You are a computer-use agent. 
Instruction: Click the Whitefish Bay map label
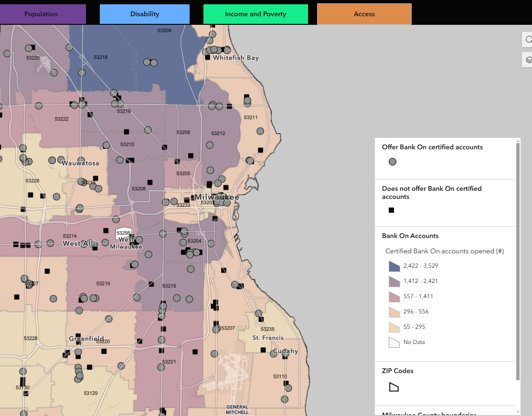[236, 58]
